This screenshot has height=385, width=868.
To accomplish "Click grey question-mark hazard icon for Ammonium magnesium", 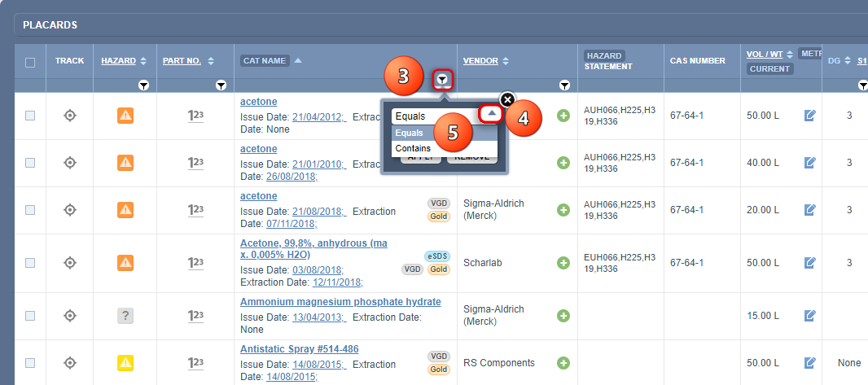I will [x=125, y=315].
